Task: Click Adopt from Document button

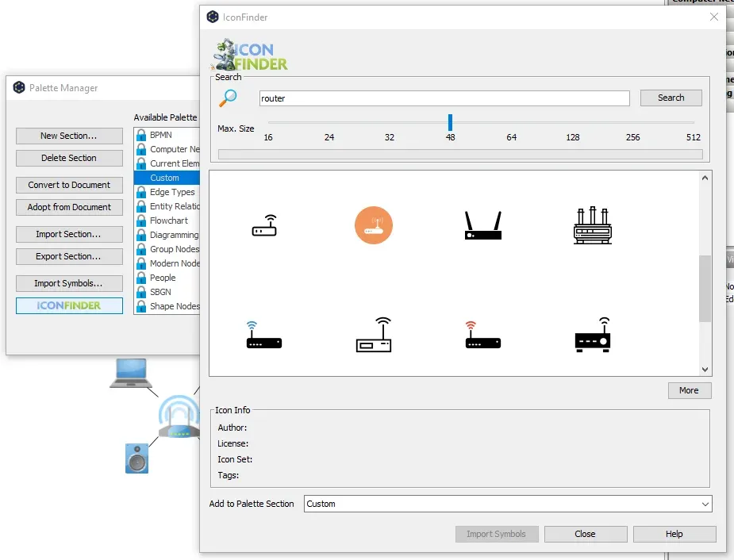Action: [x=69, y=207]
